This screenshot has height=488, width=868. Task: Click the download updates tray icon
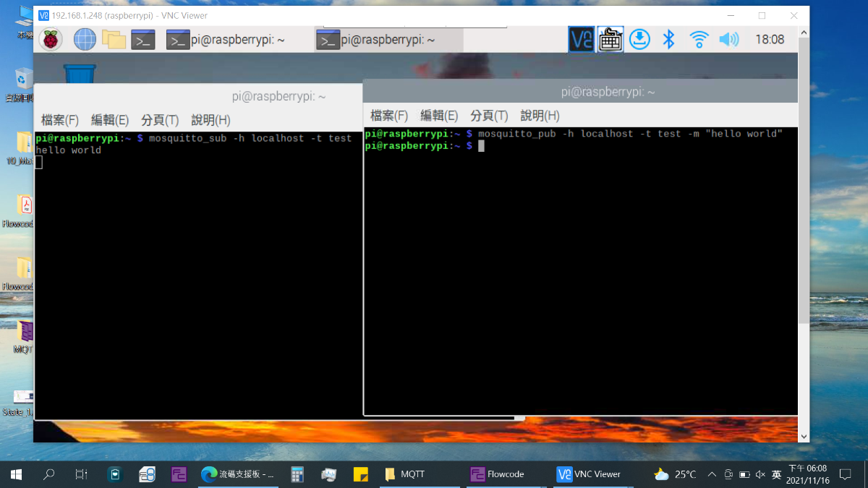coord(639,40)
